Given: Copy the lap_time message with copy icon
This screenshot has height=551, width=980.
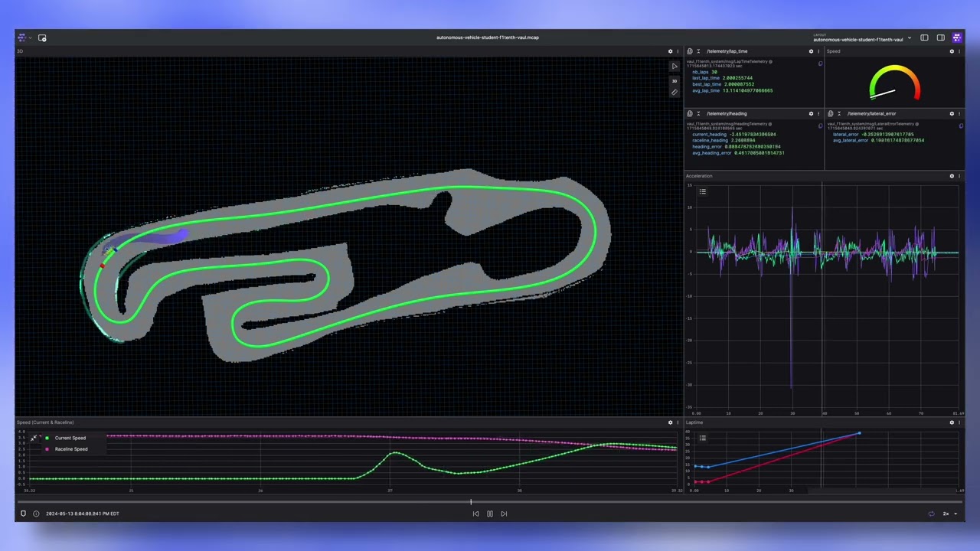Looking at the screenshot, I should pyautogui.click(x=820, y=63).
